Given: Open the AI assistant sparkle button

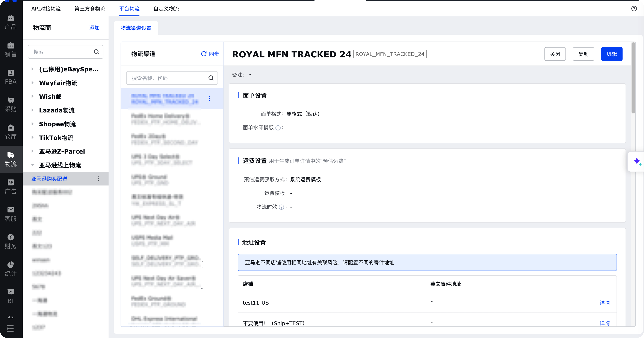Looking at the screenshot, I should click(x=637, y=162).
